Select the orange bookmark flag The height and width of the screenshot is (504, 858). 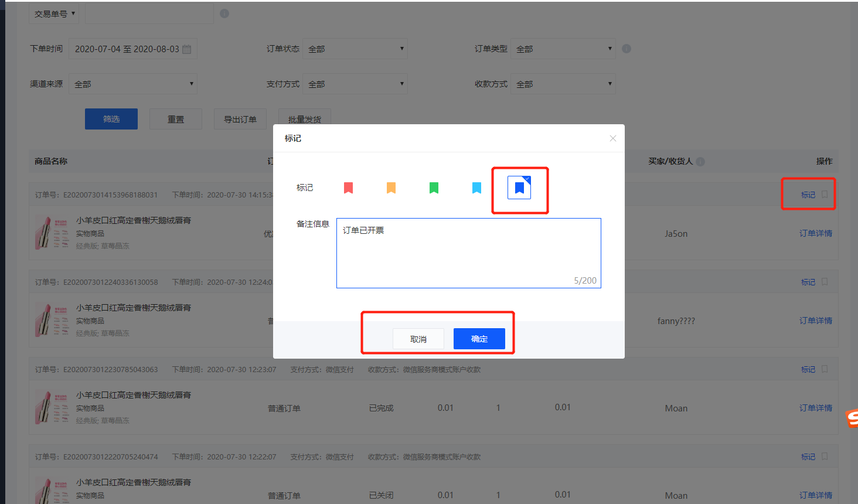391,188
